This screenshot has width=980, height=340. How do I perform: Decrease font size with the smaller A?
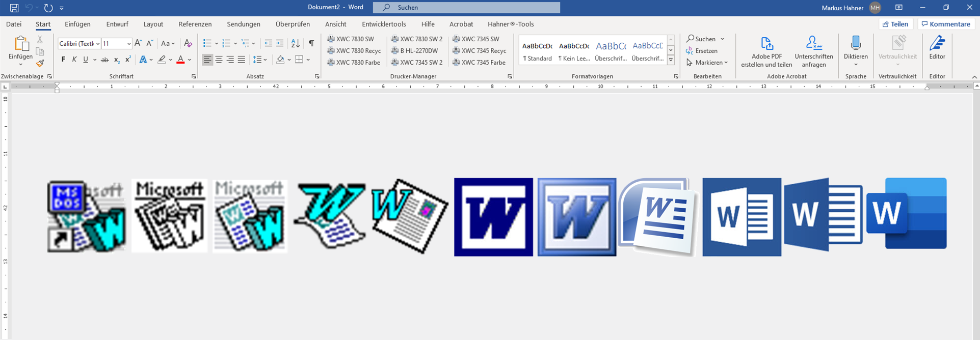click(x=150, y=43)
